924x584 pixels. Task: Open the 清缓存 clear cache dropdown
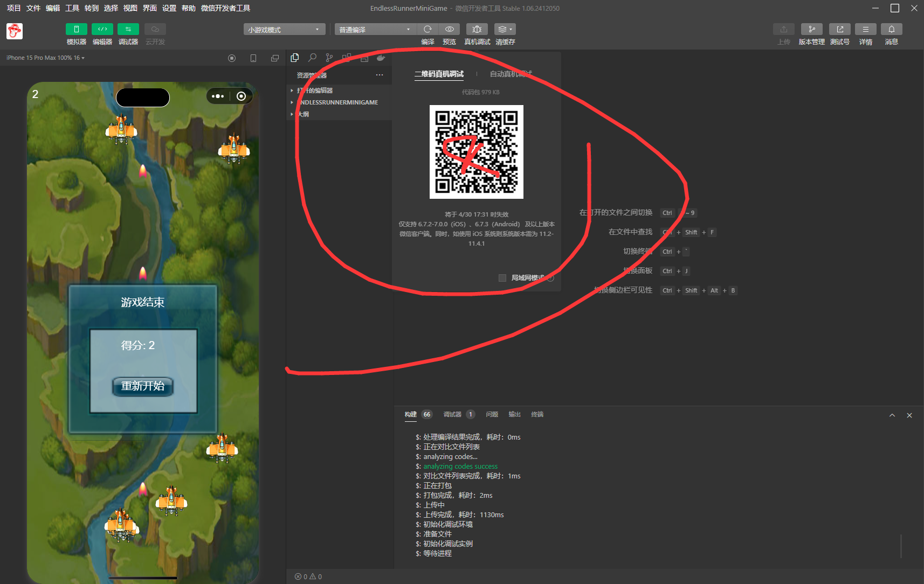click(505, 29)
